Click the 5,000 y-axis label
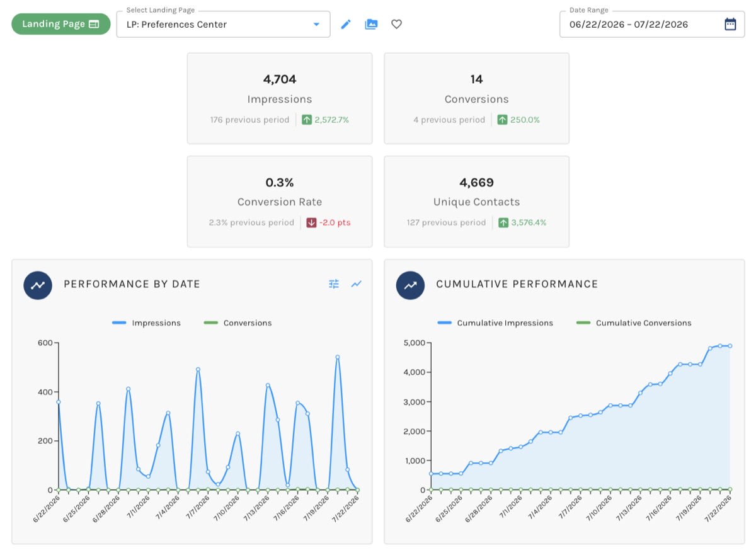 (x=415, y=343)
